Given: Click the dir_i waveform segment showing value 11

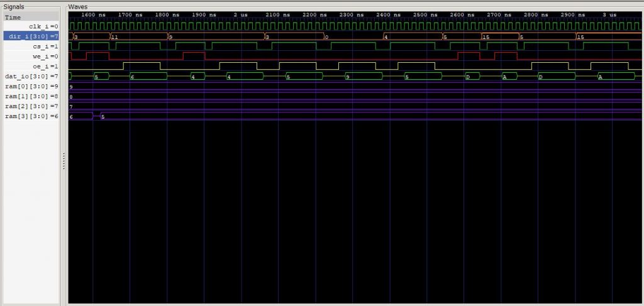Looking at the screenshot, I should tap(138, 37).
